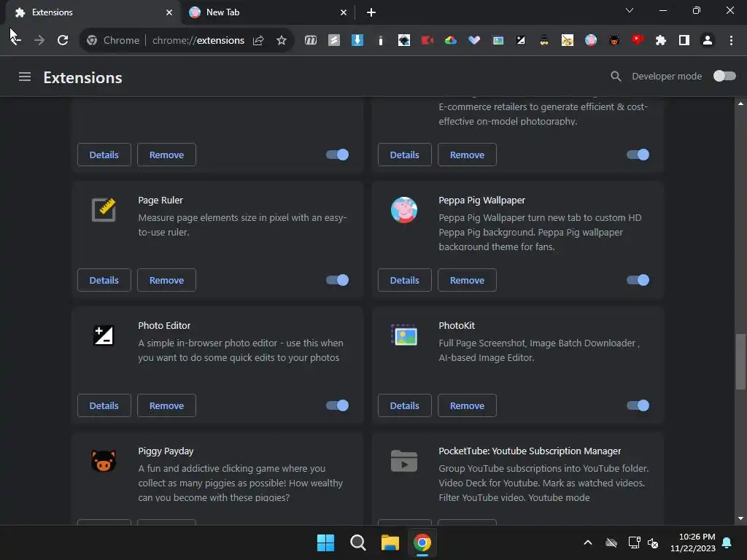Screen dimensions: 747x560
Task: Remove the PhotoKit extension
Action: point(468,405)
